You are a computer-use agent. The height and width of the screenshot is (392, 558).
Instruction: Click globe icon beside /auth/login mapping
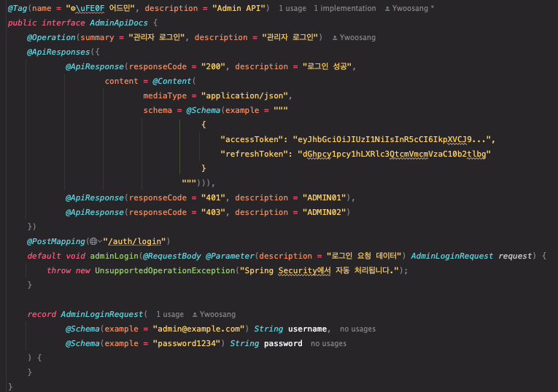click(93, 241)
